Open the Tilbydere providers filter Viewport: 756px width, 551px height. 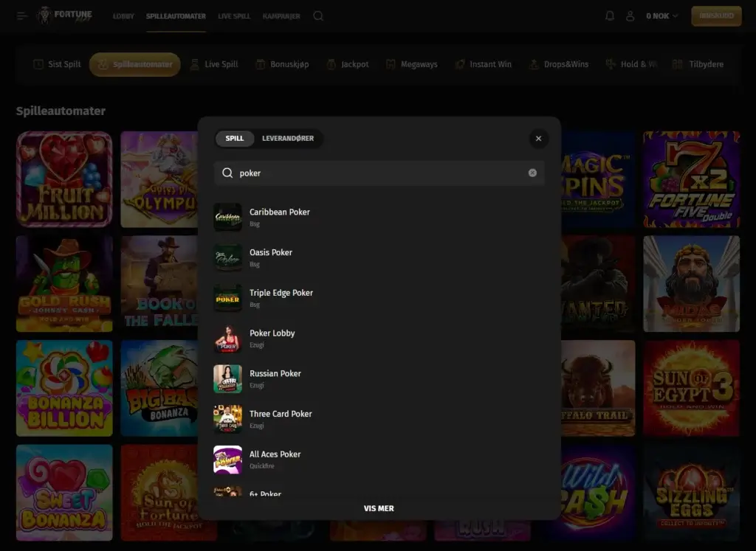pos(698,64)
